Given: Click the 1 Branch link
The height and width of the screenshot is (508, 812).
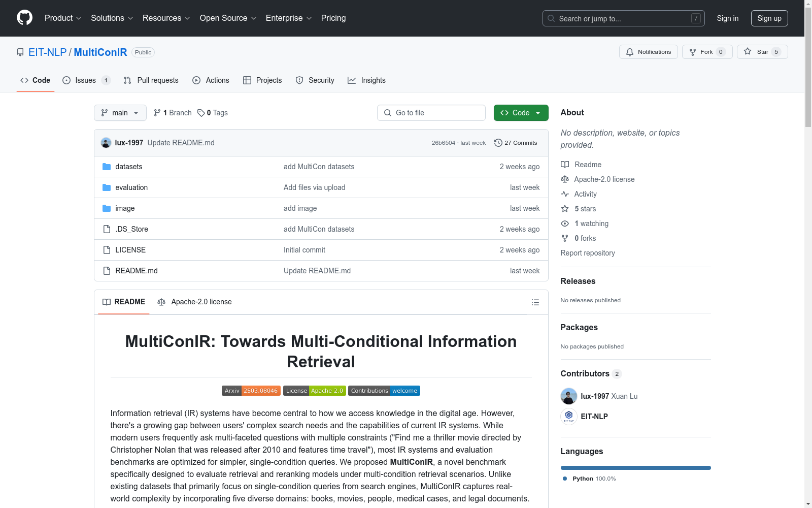Looking at the screenshot, I should pyautogui.click(x=173, y=113).
